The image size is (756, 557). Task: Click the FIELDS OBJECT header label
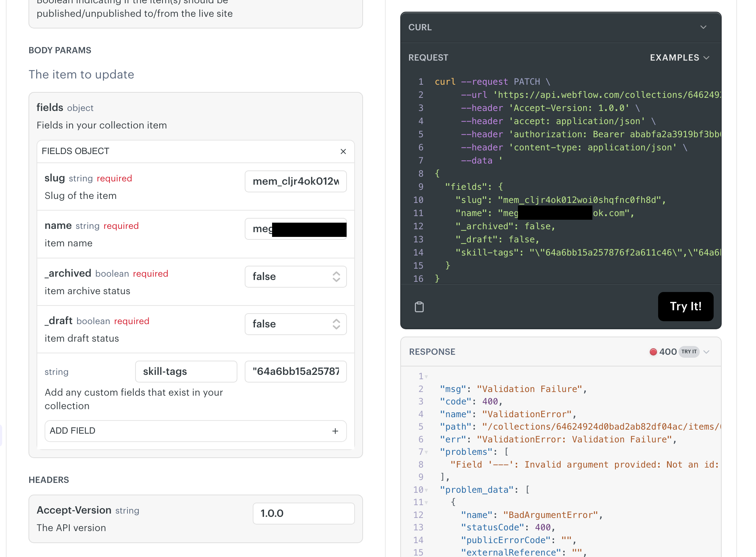coord(75,151)
